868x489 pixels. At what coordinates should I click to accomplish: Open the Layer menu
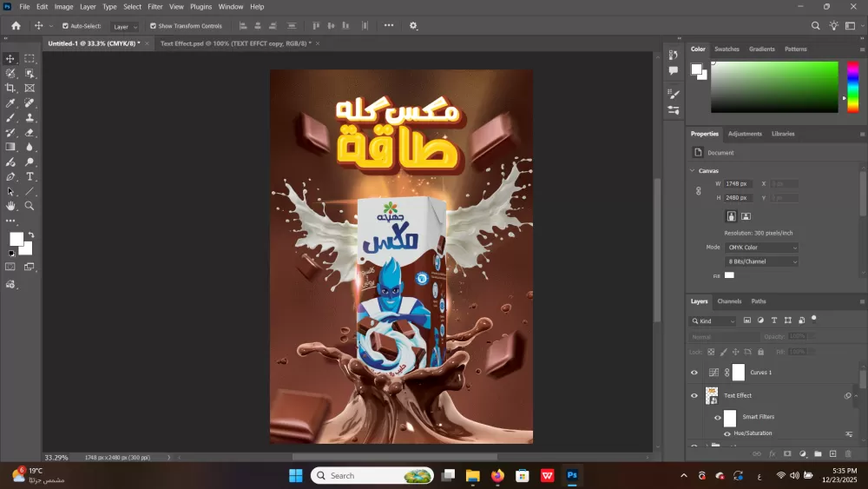(88, 7)
